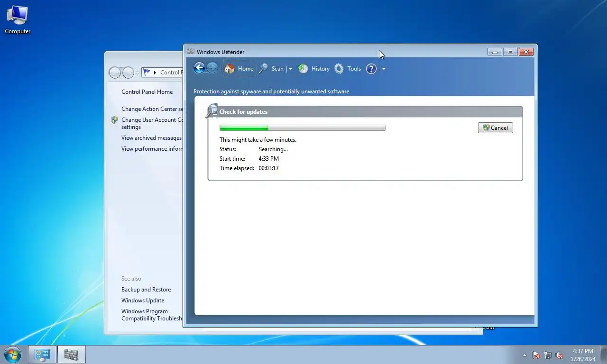Screen dimensions: 607x364
Task: Expand the Scan options dropdown arrow
Action: point(290,69)
